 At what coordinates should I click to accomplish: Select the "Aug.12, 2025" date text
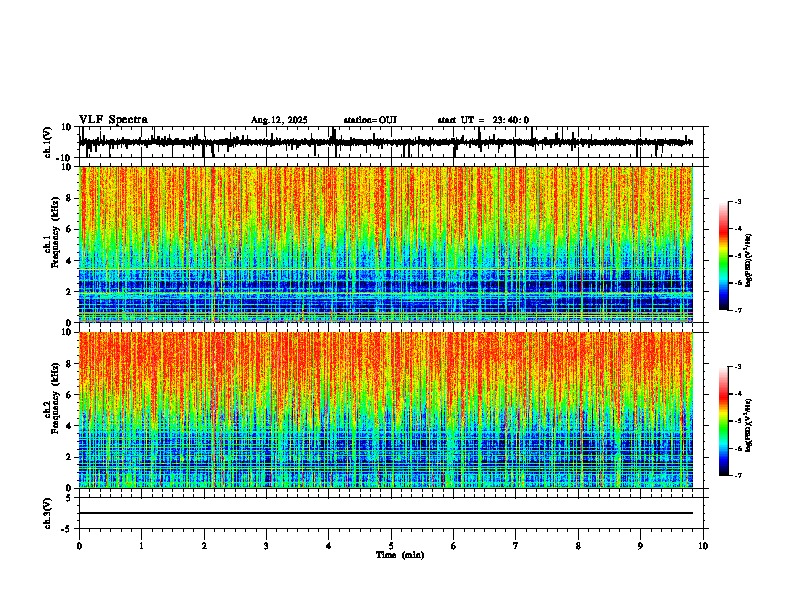click(x=279, y=120)
